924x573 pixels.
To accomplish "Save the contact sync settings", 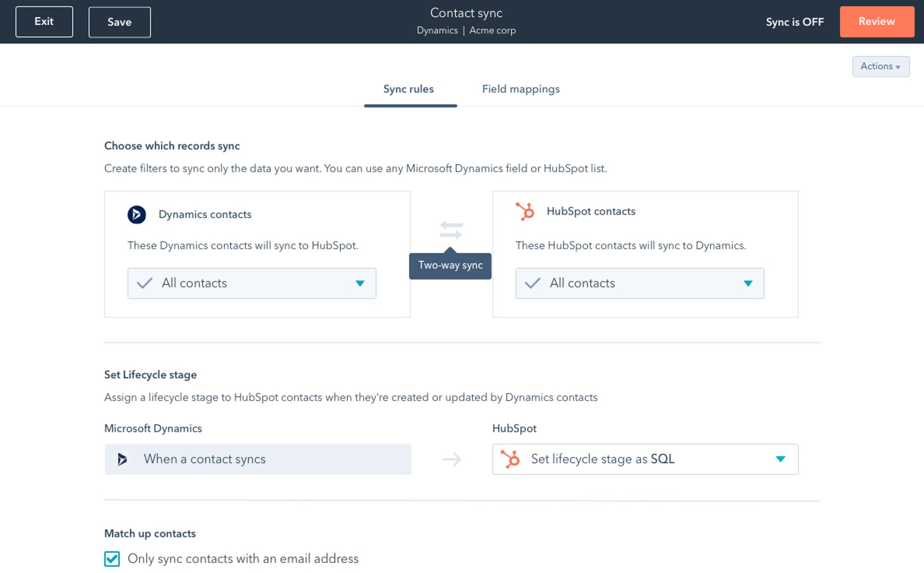I will tap(119, 22).
